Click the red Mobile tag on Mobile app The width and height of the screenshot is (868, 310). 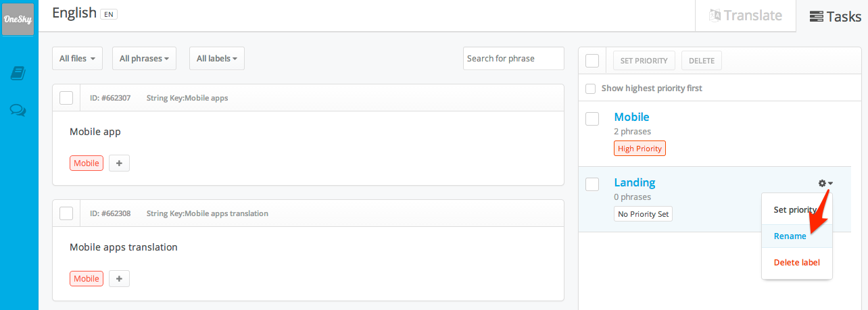[87, 163]
